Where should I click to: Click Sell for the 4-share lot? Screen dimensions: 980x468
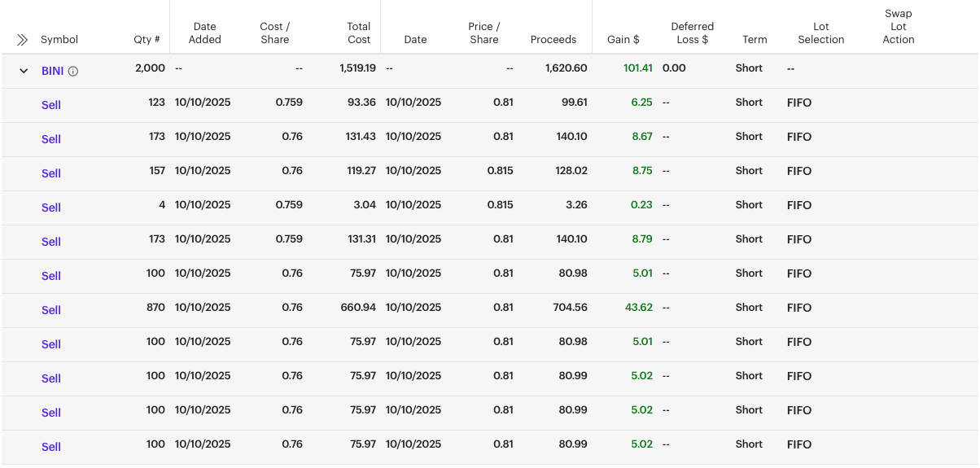click(x=51, y=208)
